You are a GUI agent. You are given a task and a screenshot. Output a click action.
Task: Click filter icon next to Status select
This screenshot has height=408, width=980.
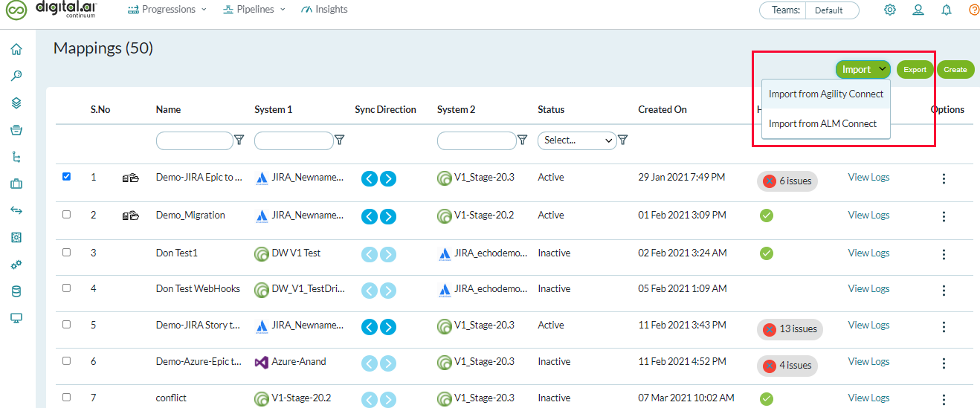[x=622, y=140]
